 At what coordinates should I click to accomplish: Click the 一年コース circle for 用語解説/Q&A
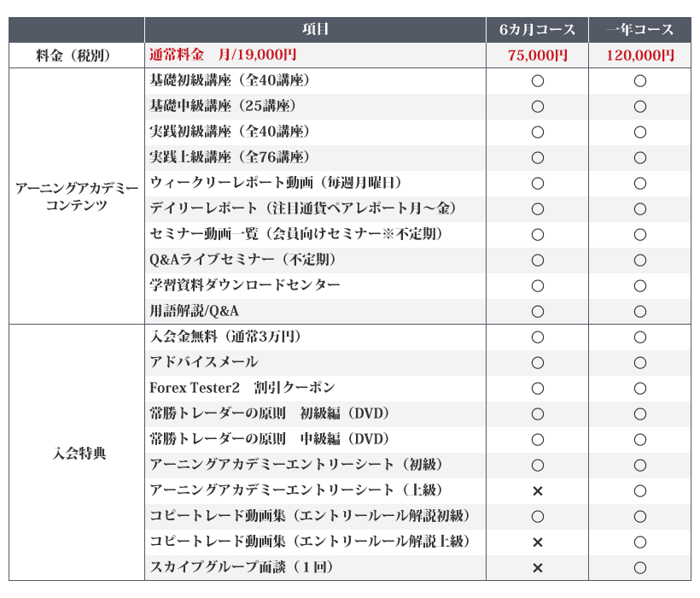639,312
